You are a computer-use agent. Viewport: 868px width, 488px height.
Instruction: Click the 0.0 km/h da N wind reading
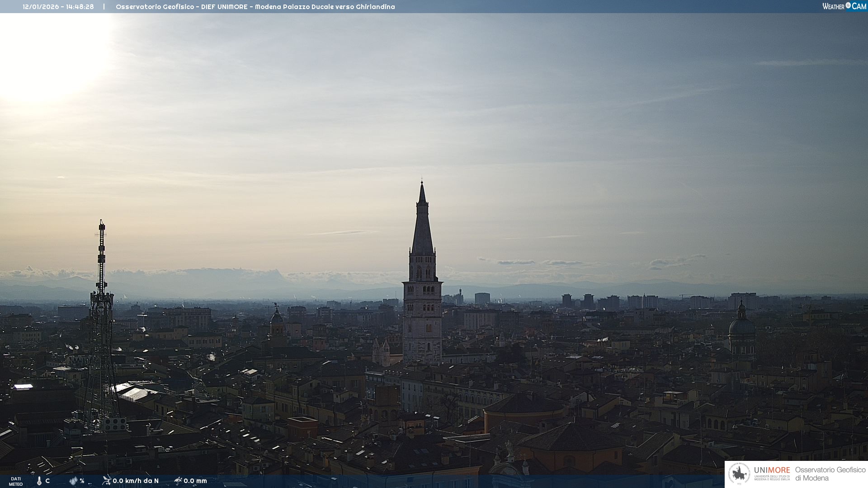point(136,481)
